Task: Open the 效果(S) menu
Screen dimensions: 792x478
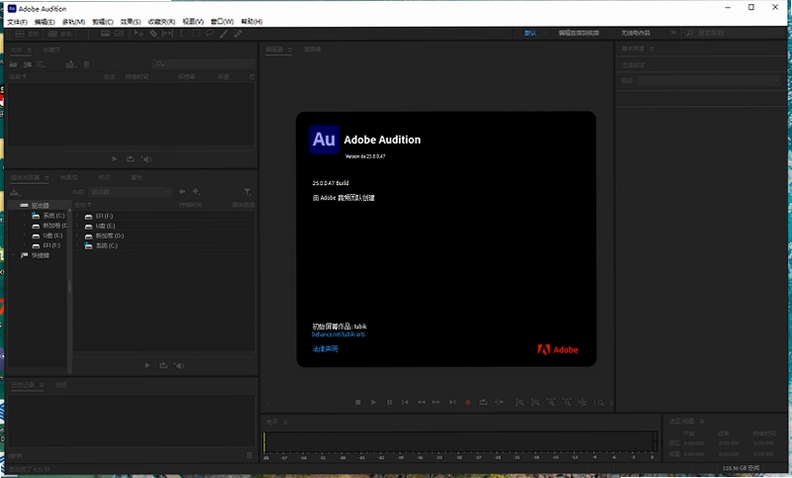Action: click(x=130, y=22)
